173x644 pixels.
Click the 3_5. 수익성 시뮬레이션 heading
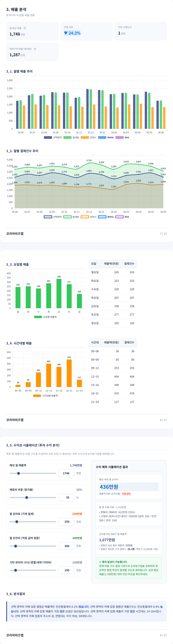pos(33,445)
